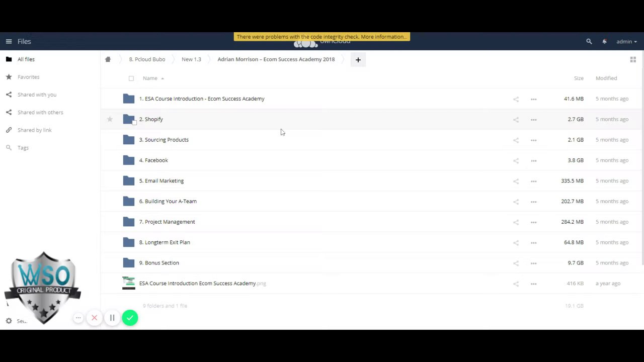Open recorder options via three-dots button
Screen dimensions: 644x362
click(x=78, y=318)
